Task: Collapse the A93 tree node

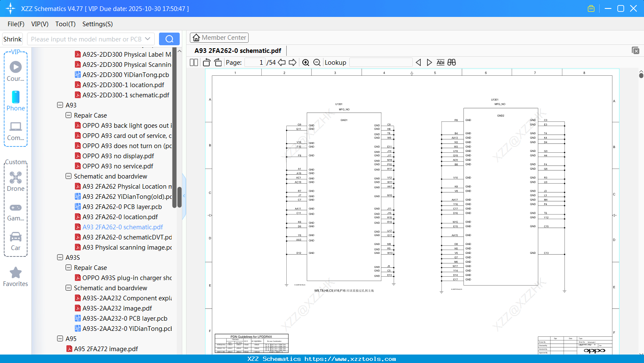Action: [x=60, y=105]
